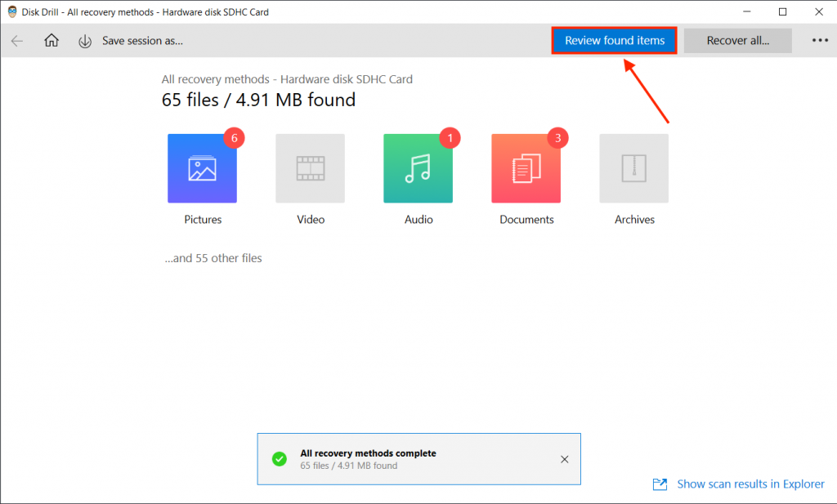
Task: Dismiss the recovery complete notification
Action: pyautogui.click(x=564, y=459)
